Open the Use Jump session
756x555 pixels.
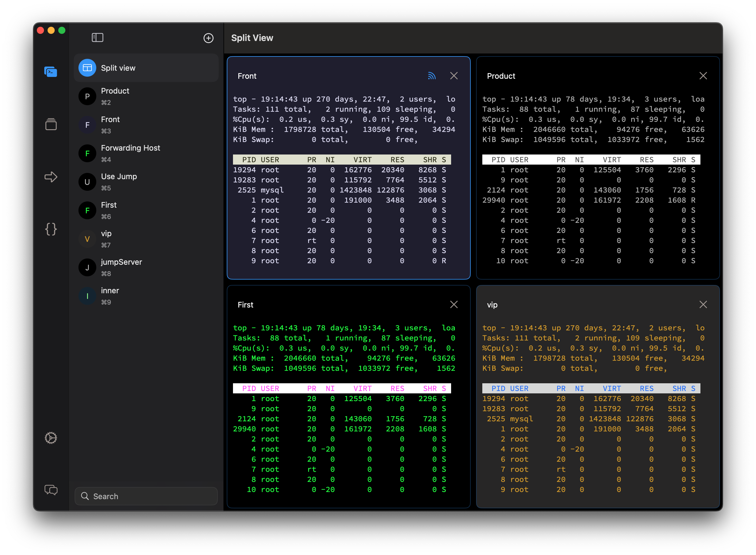pyautogui.click(x=146, y=182)
